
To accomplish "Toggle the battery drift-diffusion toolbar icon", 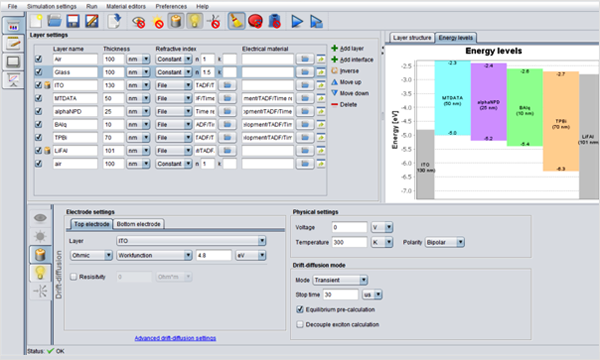I will pyautogui.click(x=176, y=21).
